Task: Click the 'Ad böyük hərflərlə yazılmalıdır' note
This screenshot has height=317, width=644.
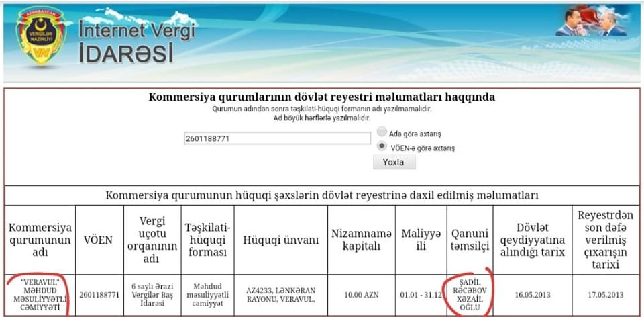Action: (321, 118)
